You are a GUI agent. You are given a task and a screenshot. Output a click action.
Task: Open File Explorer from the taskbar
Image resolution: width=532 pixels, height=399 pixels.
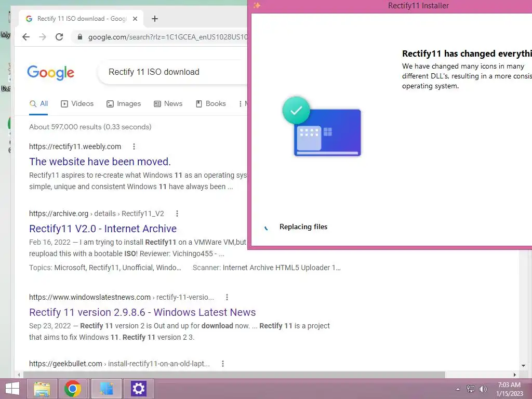coord(42,389)
